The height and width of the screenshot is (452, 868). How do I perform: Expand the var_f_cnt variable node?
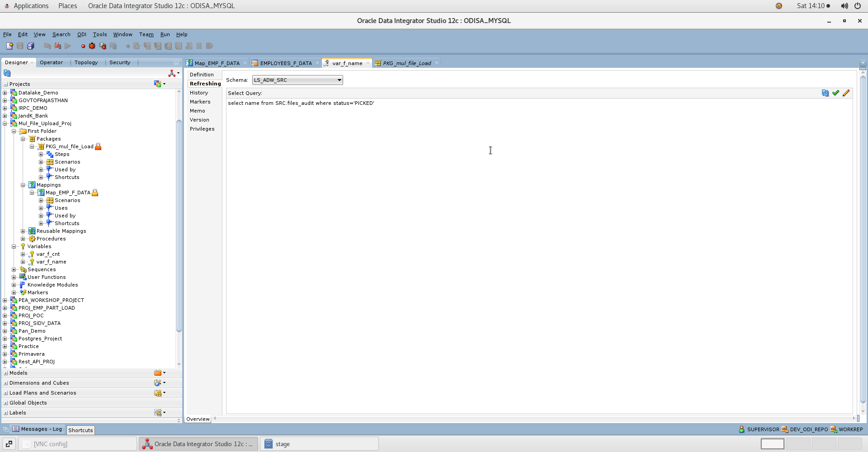coord(23,254)
